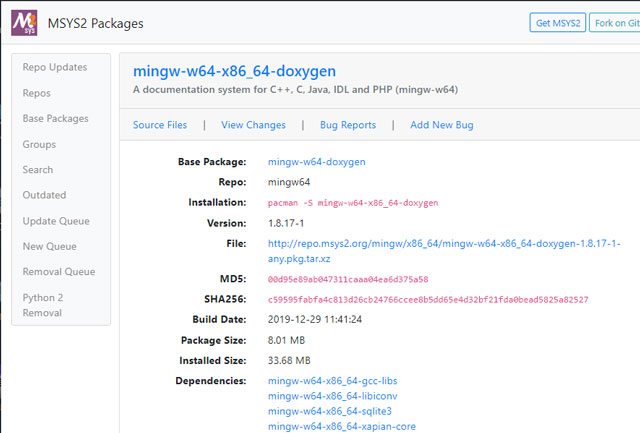Viewport: 640px width, 433px height.
Task: Click the version value 1.8.17-1
Action: (x=286, y=223)
